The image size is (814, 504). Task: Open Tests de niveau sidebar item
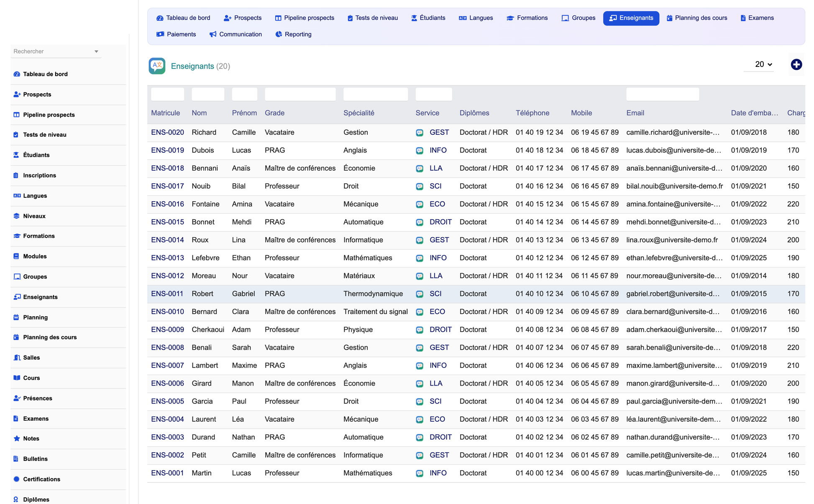68,135
